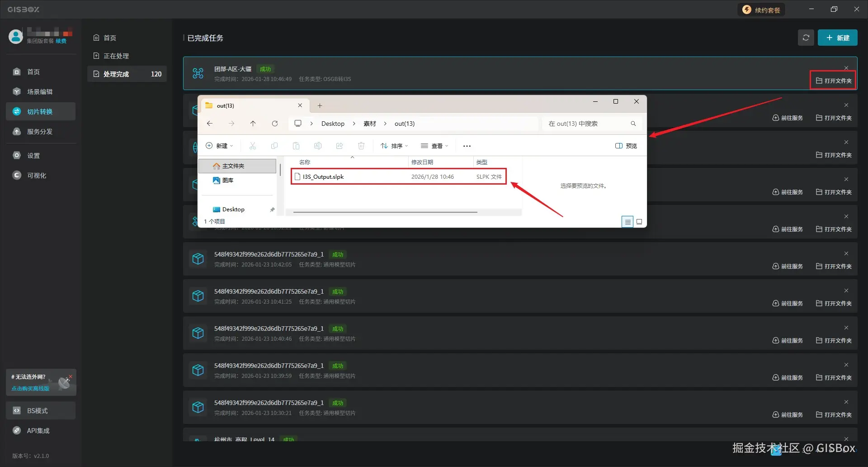Screen dimensions: 868x467
Task: Close the out(13) explorer tab
Action: click(300, 105)
